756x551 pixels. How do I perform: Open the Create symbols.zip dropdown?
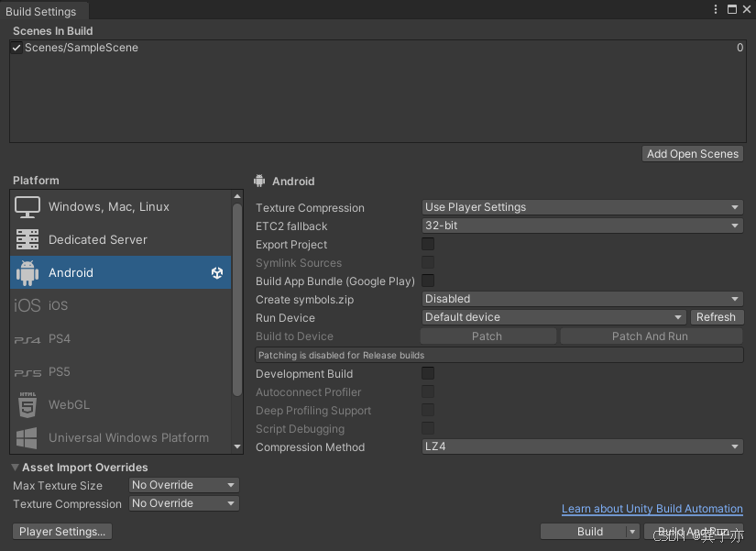582,299
